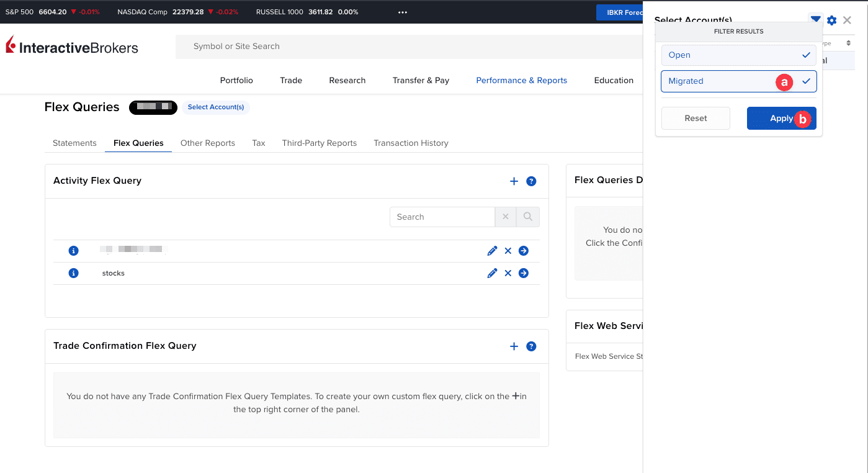Switch to the Statements tab
Screen dimensions: 868x473
point(74,143)
